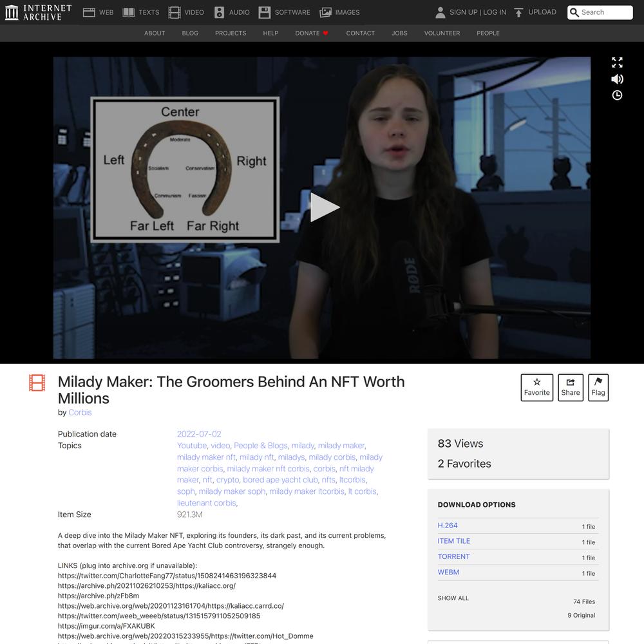644x644 pixels.
Task: Download the H.264 file
Action: 448,526
